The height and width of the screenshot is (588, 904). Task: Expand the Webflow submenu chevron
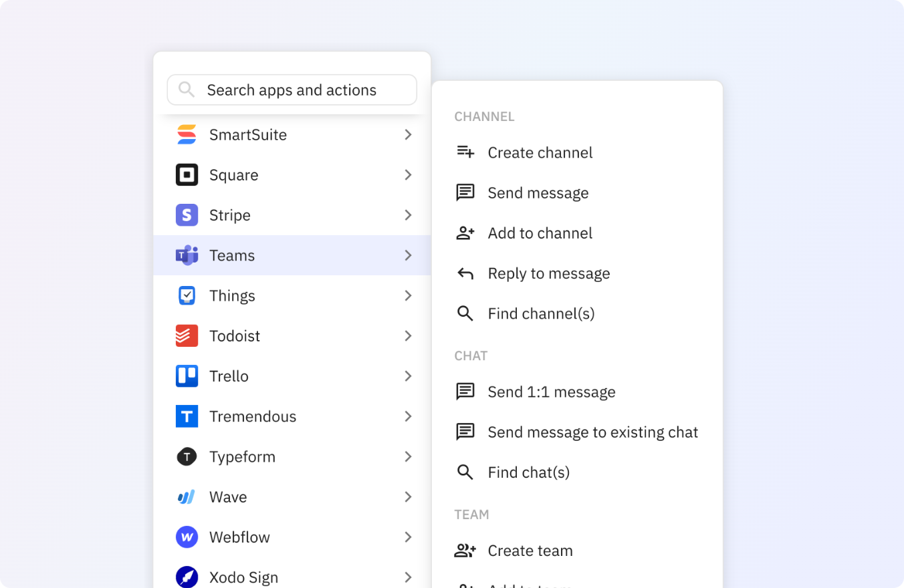(408, 537)
